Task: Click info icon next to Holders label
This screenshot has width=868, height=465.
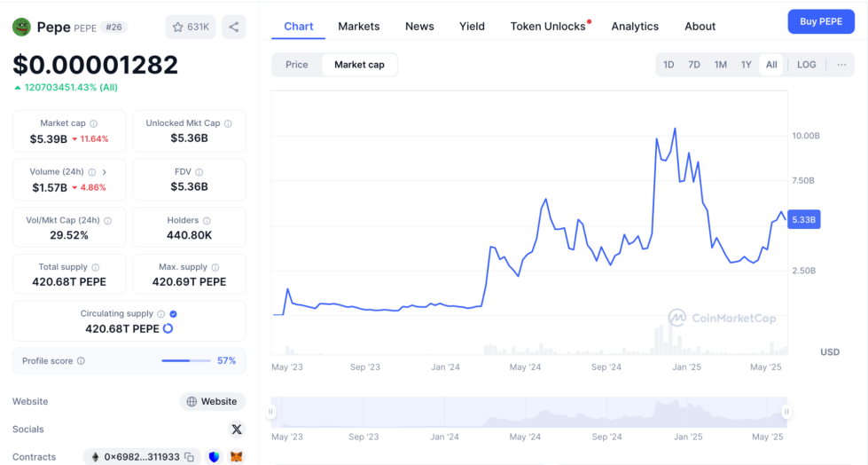Action: [207, 220]
